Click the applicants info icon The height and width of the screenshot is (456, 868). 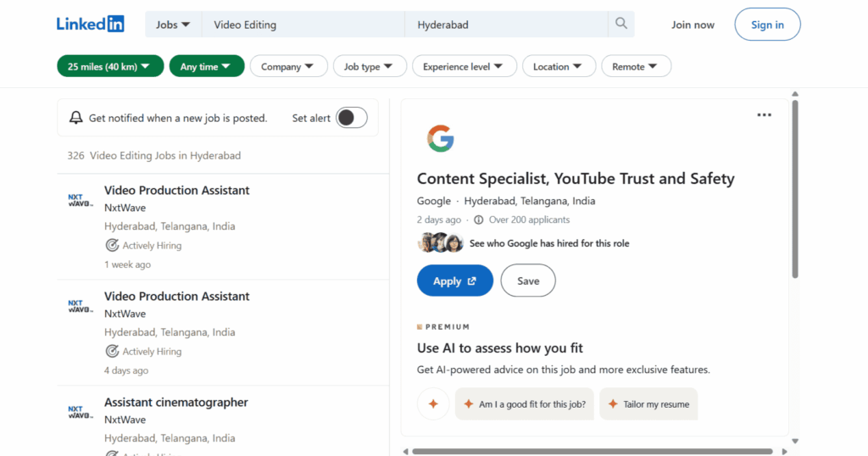click(479, 220)
